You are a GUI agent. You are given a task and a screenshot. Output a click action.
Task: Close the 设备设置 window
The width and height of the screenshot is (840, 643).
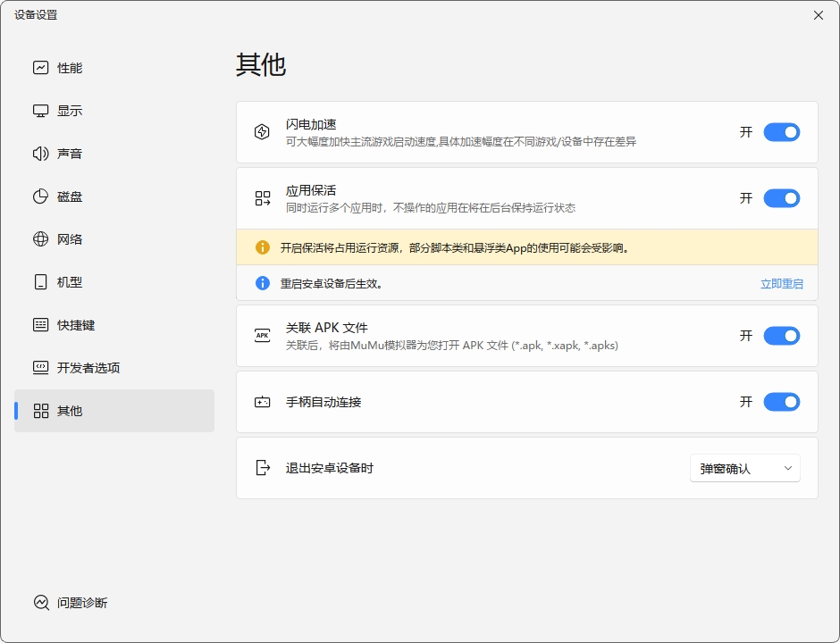coord(818,15)
